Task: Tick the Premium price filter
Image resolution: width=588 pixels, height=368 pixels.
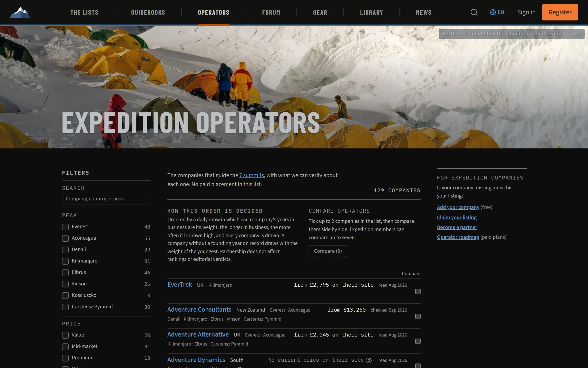Action: point(65,358)
